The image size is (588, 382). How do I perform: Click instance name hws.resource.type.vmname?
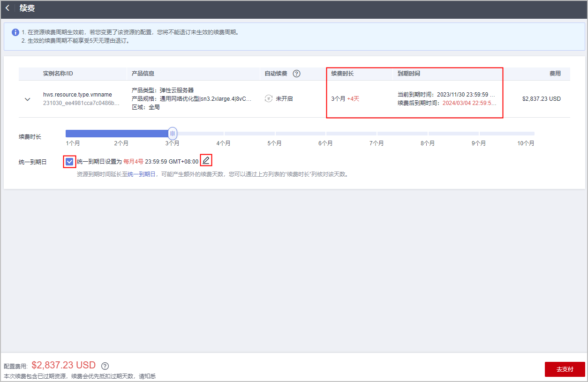click(77, 95)
